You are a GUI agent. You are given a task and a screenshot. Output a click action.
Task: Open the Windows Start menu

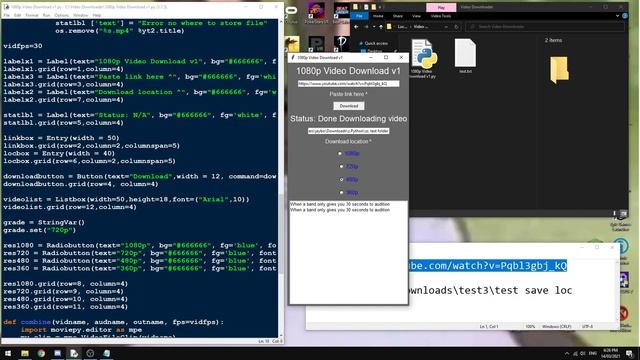8,353
